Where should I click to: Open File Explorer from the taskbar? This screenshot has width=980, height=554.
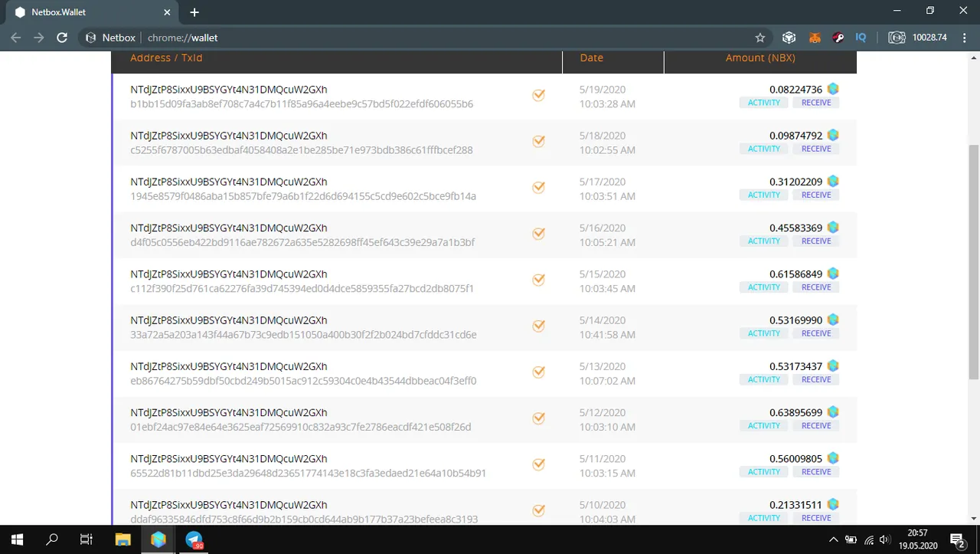pyautogui.click(x=123, y=539)
